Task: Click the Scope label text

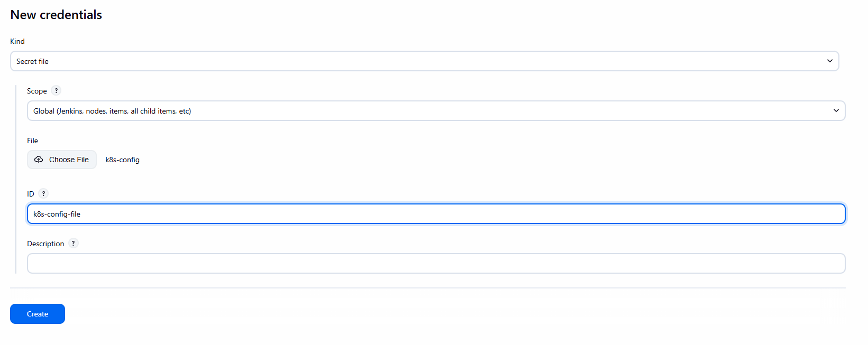Action: pos(37,91)
